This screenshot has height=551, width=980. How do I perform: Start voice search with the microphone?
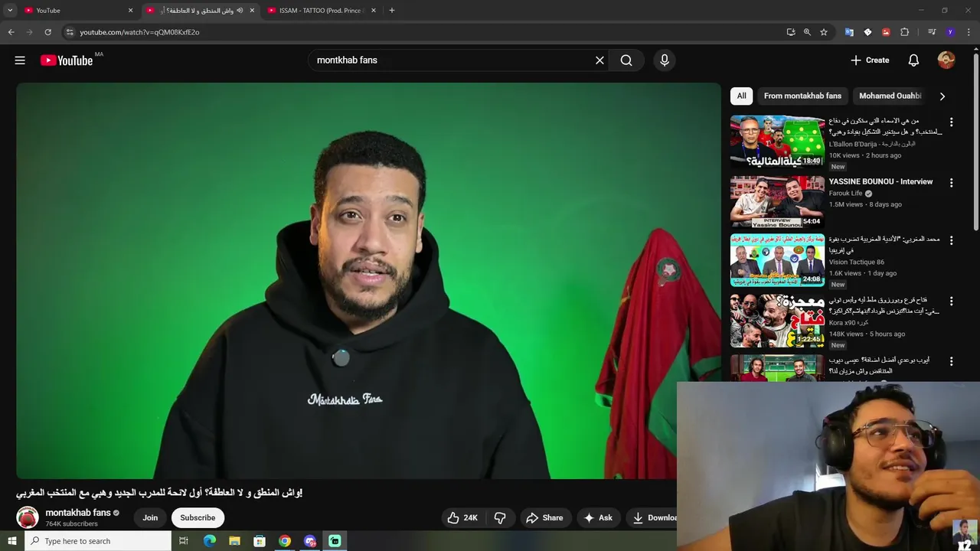[x=665, y=60]
